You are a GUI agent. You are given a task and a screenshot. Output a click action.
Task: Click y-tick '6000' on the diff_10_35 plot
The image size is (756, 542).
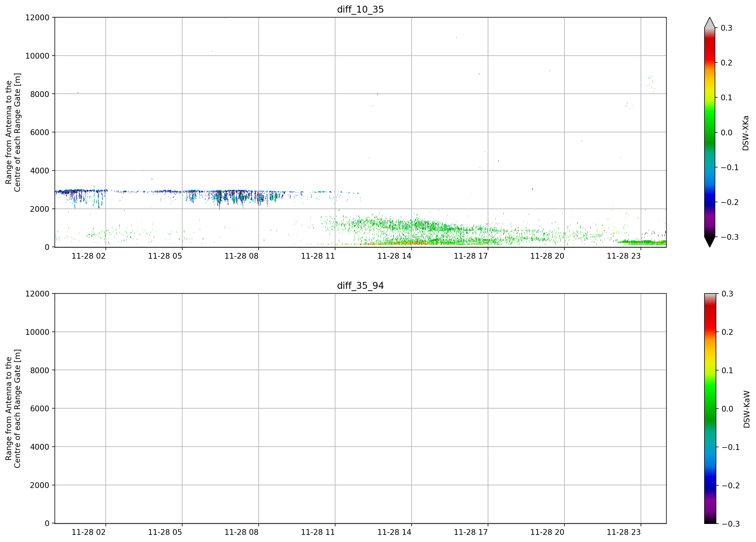point(40,132)
